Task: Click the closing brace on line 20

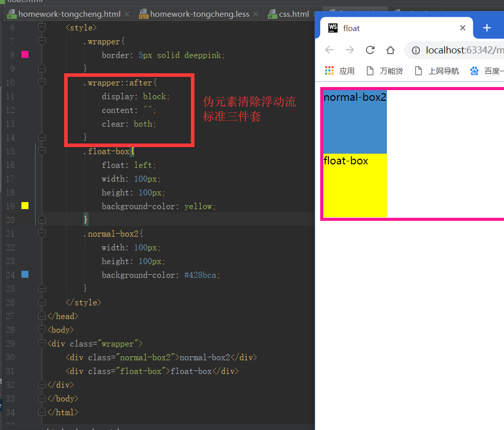Action: point(86,220)
